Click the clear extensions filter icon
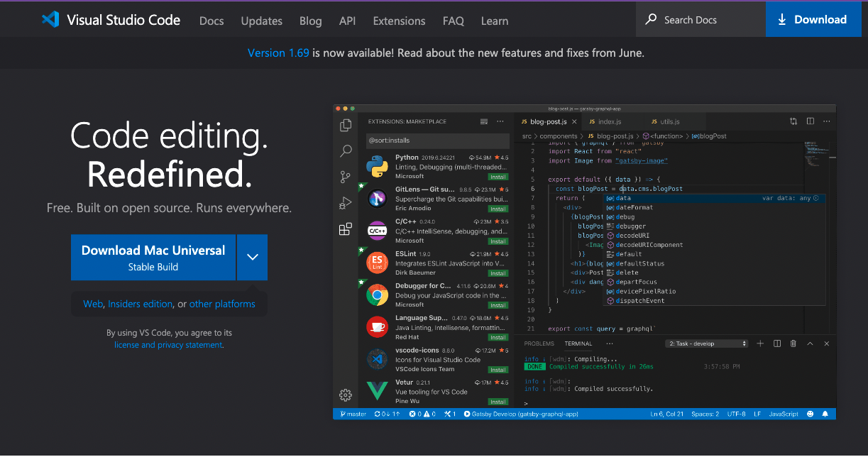Viewport: 868px width, 457px height. click(x=484, y=121)
